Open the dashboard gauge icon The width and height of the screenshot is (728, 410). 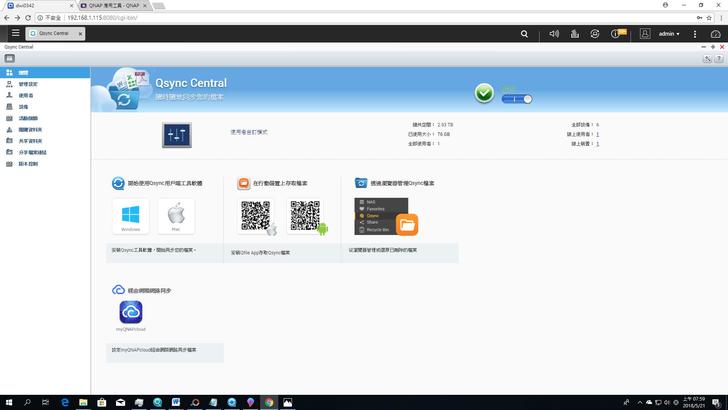click(714, 34)
